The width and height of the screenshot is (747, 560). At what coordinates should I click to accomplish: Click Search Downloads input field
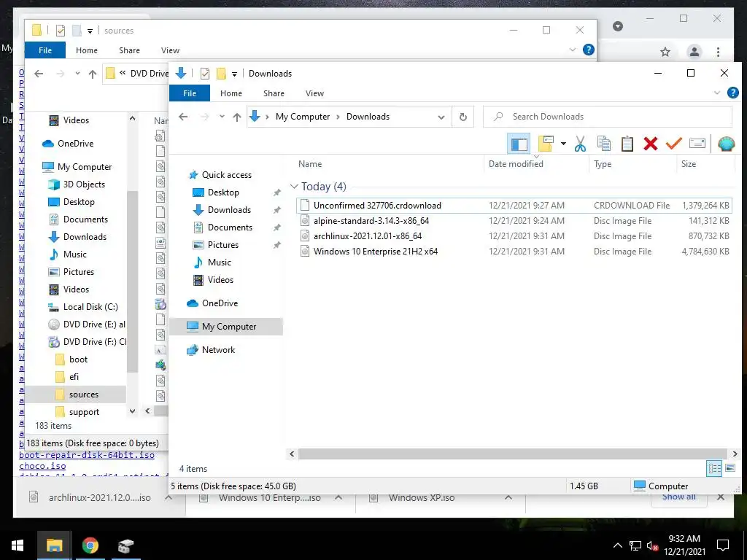point(608,117)
